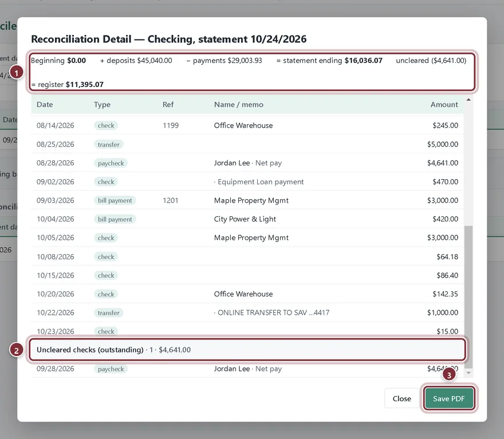This screenshot has height=439, width=504.
Task: Click the $142.35 amount
Action: pos(445,294)
